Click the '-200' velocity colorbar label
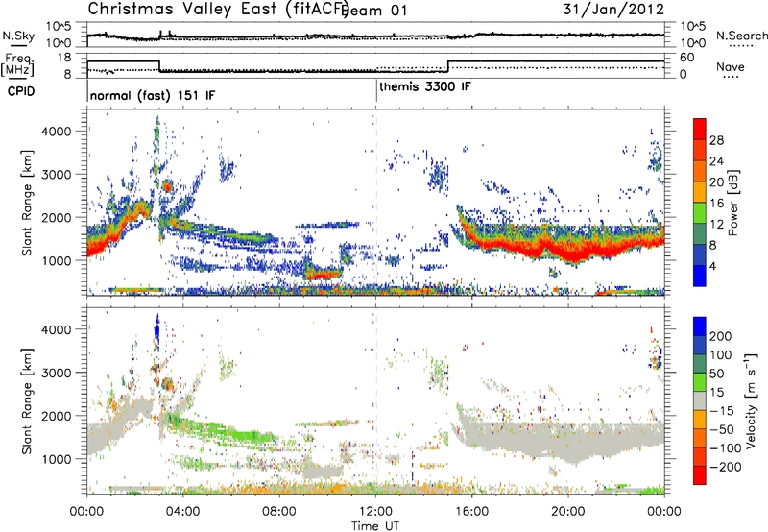 [x=726, y=467]
